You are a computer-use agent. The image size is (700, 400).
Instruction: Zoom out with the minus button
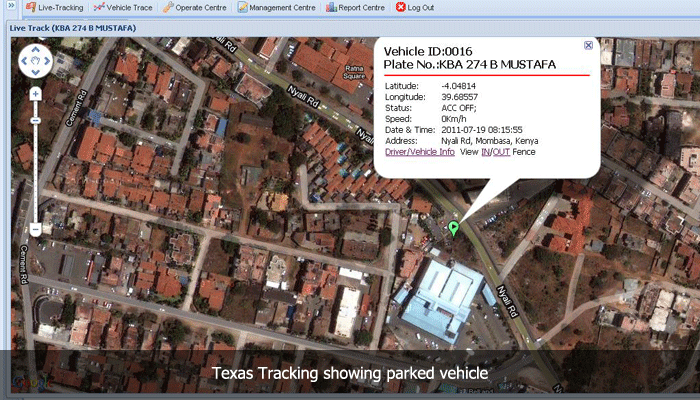pyautogui.click(x=35, y=230)
